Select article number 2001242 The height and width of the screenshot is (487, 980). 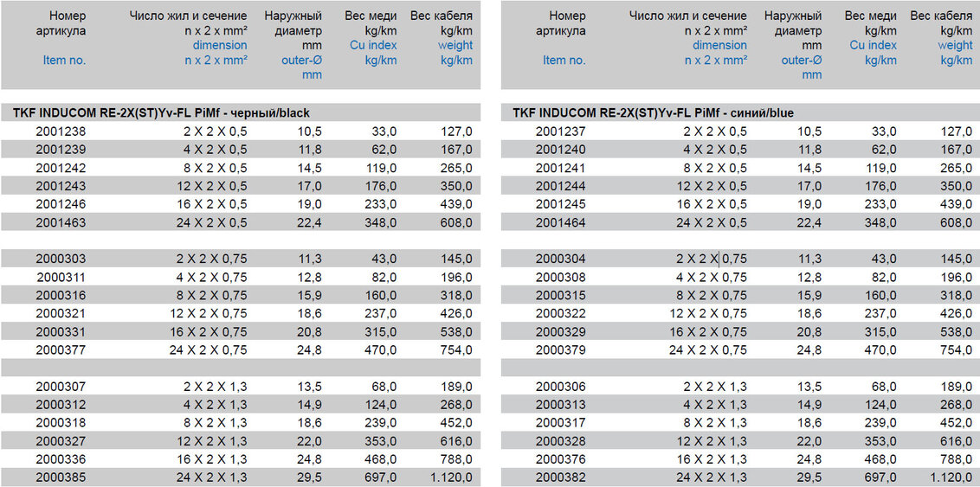61,168
